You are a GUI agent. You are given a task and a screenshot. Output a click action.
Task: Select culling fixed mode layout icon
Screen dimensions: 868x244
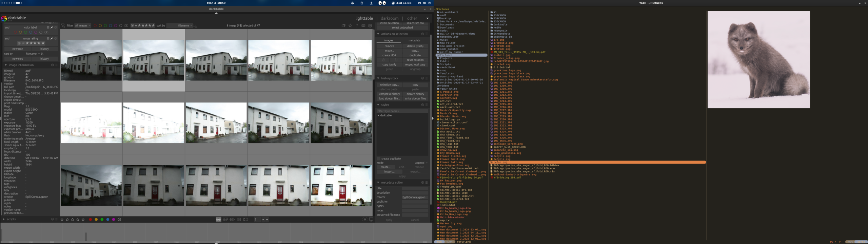click(x=232, y=220)
